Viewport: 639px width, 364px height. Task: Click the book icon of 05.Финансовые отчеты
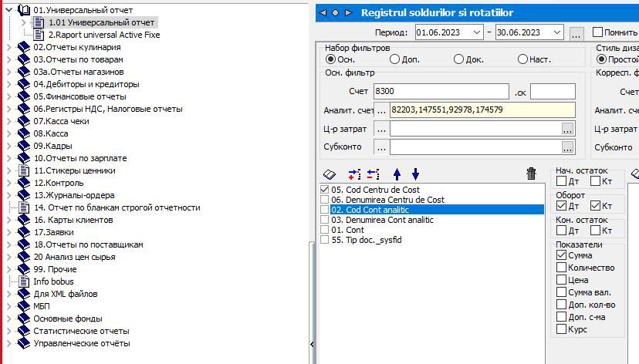(x=24, y=96)
